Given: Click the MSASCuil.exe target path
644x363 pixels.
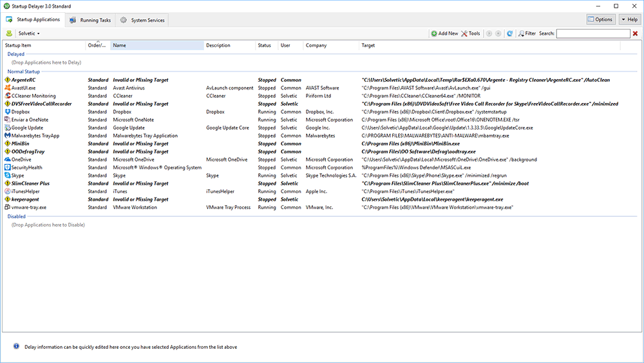Looking at the screenshot, I should click(416, 167).
